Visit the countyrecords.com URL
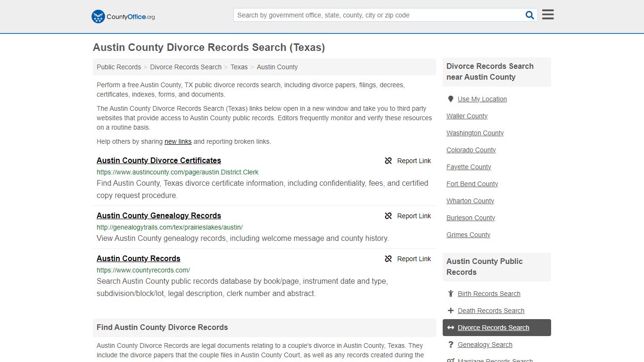This screenshot has height=362, width=644. 143,270
